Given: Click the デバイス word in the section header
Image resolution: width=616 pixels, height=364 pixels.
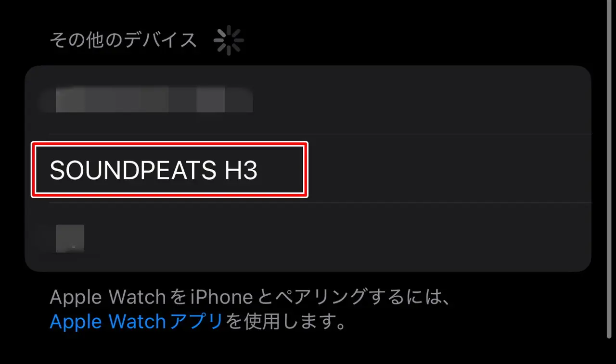Looking at the screenshot, I should tap(161, 40).
